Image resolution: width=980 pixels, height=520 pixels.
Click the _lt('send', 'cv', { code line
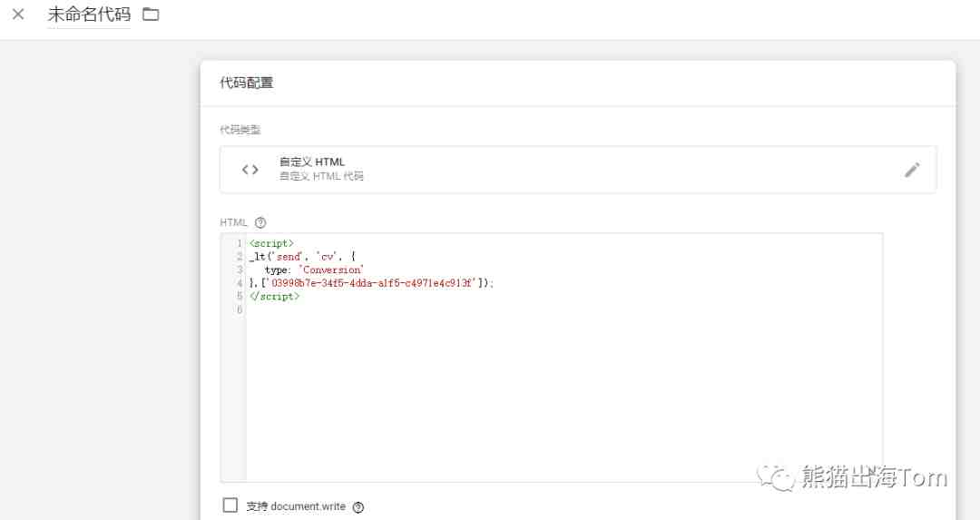coord(302,256)
